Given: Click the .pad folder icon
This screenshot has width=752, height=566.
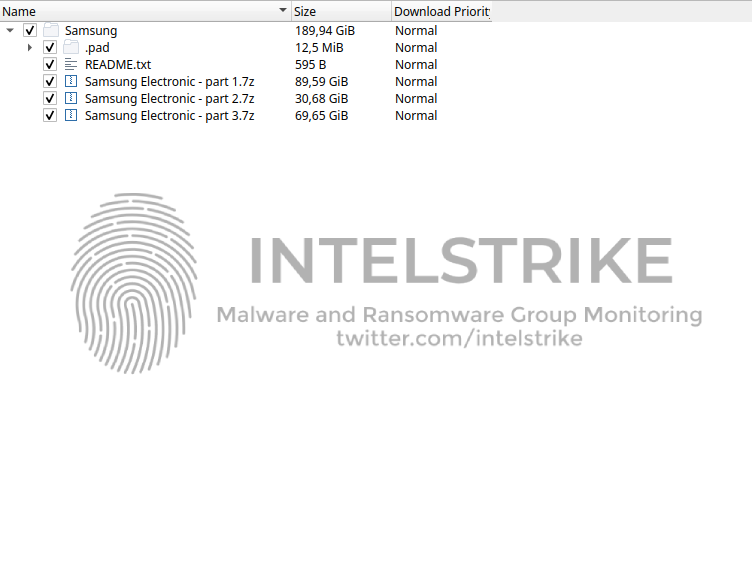Looking at the screenshot, I should click(x=71, y=47).
